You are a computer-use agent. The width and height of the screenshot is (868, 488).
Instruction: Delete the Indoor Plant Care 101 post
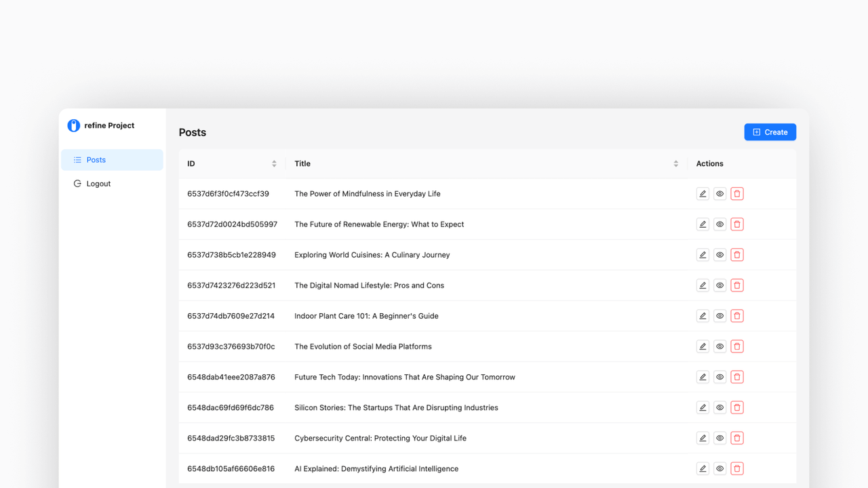coord(737,316)
